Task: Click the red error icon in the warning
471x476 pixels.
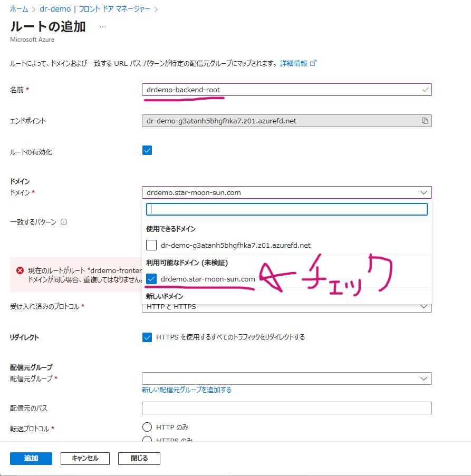Action: coord(20,270)
